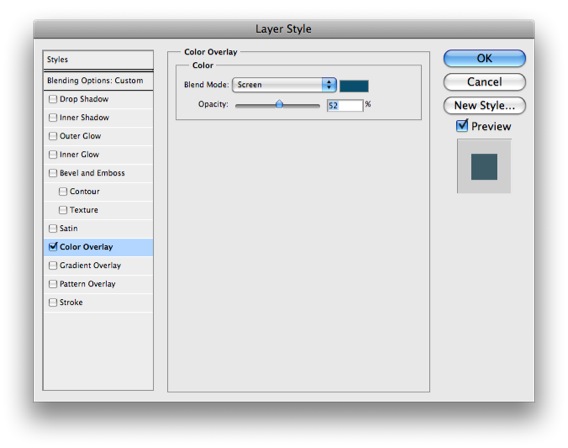The width and height of the screenshot is (568, 448).
Task: Confirm with the OK button
Action: 484,58
